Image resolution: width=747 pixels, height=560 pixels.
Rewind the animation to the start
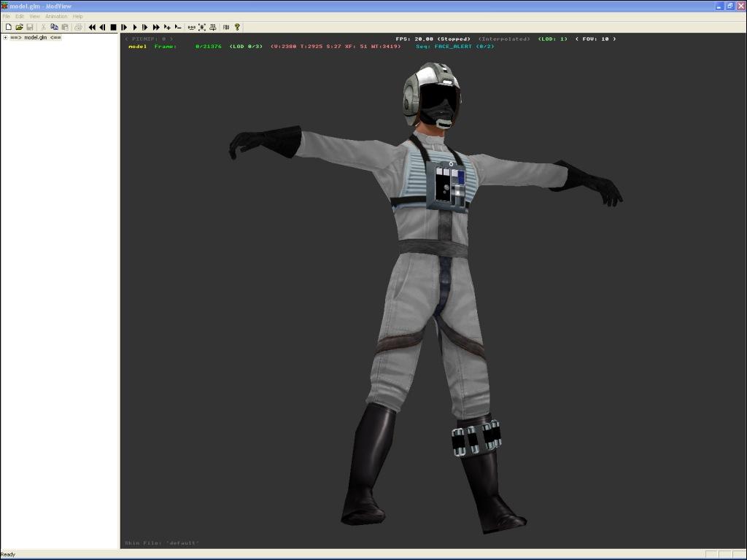92,27
